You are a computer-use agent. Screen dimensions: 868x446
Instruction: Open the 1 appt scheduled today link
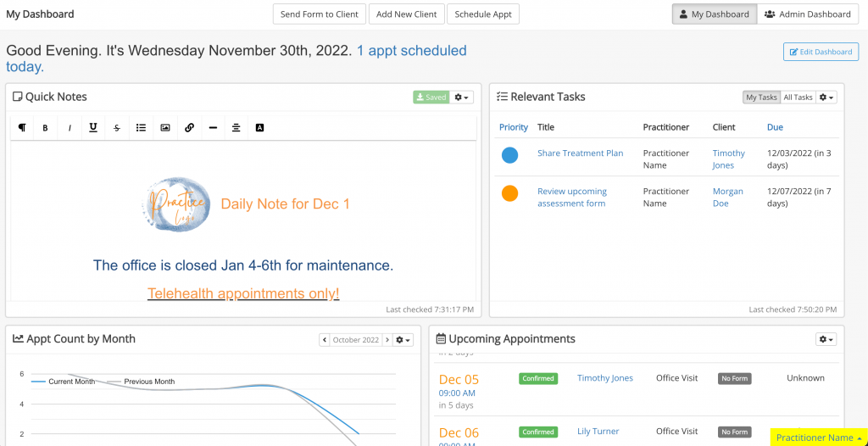click(x=411, y=51)
